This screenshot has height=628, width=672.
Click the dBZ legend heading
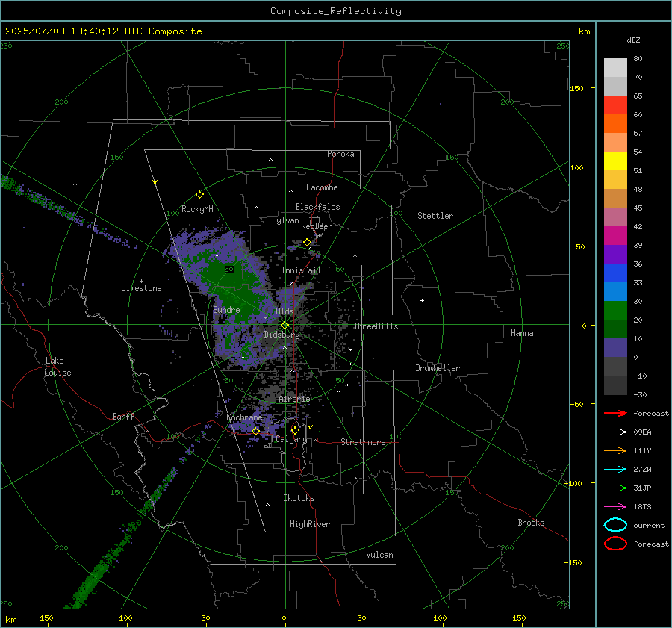click(x=633, y=40)
